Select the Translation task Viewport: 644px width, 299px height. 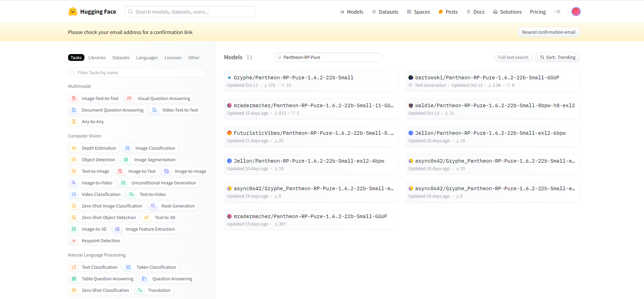click(154, 290)
